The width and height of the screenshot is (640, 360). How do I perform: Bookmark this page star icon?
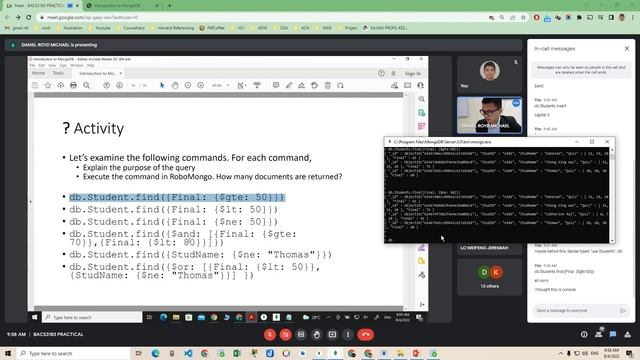tap(523, 18)
